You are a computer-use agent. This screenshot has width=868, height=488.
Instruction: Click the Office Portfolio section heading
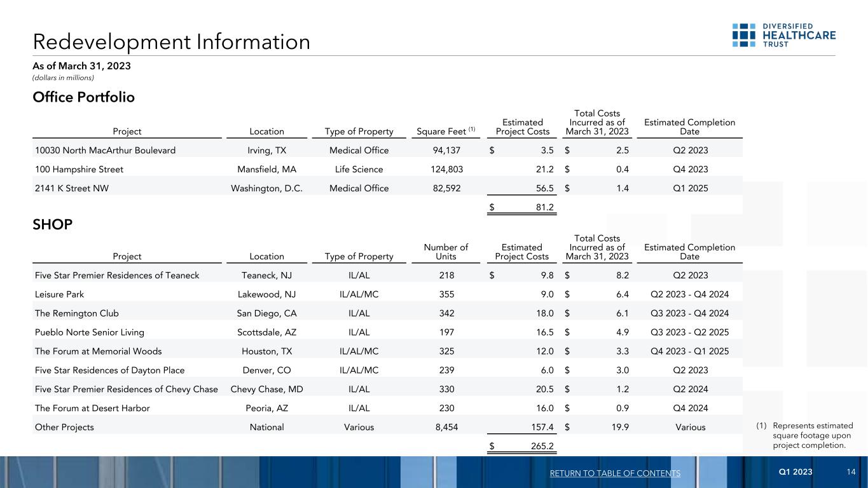83,97
